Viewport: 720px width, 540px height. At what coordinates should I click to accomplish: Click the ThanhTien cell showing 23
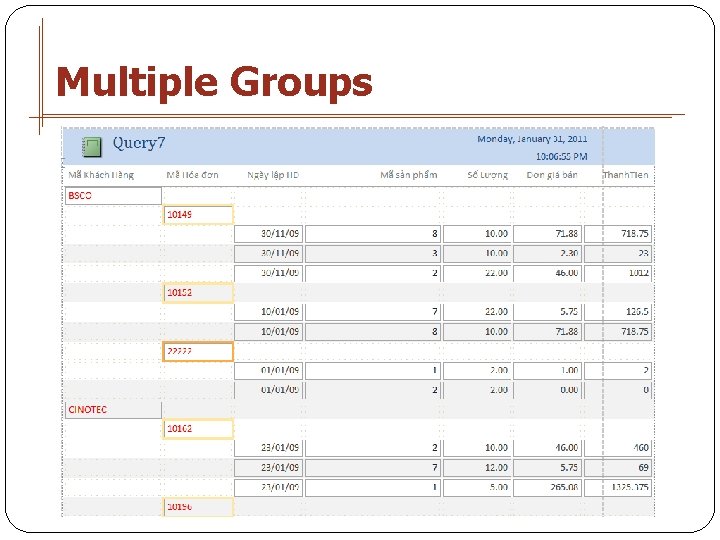pos(618,253)
